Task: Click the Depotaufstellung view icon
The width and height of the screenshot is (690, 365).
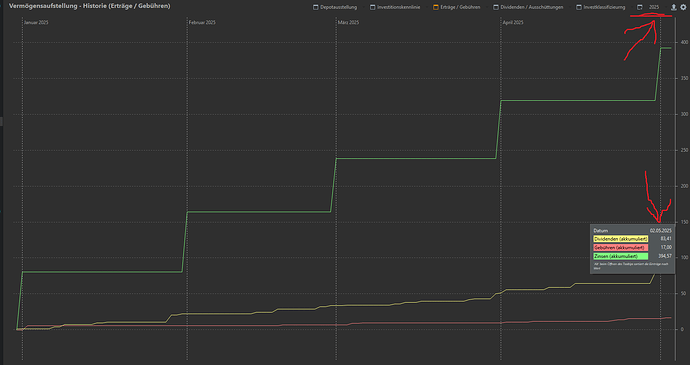Action: [x=316, y=7]
